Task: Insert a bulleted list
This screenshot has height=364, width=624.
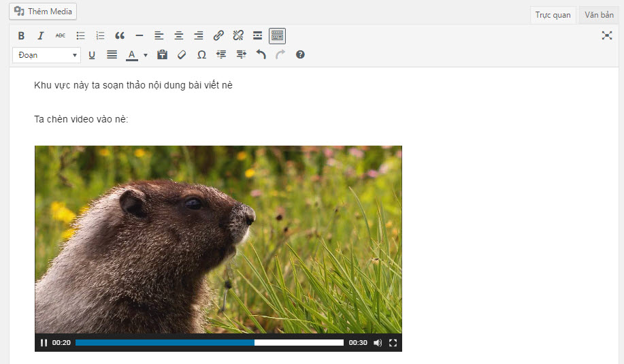Action: click(80, 36)
